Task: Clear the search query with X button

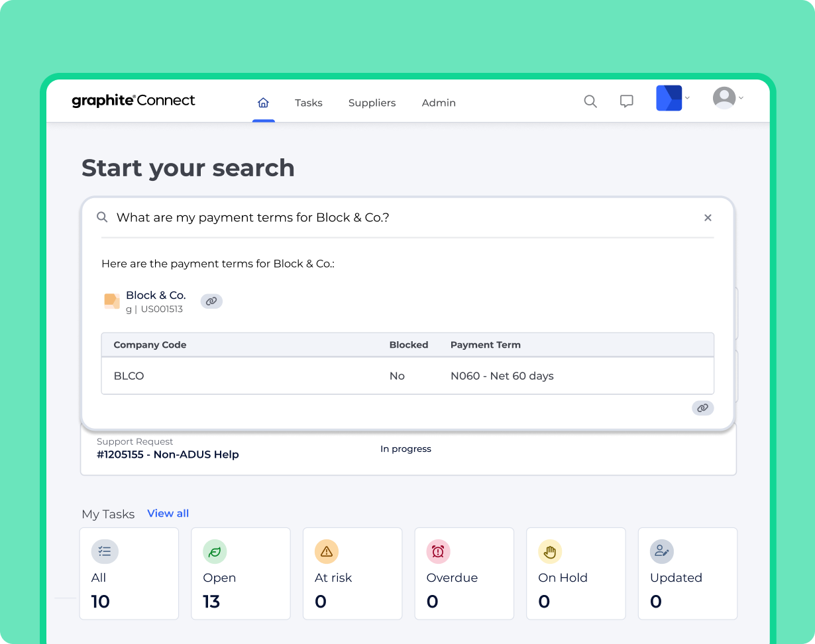Action: [708, 218]
